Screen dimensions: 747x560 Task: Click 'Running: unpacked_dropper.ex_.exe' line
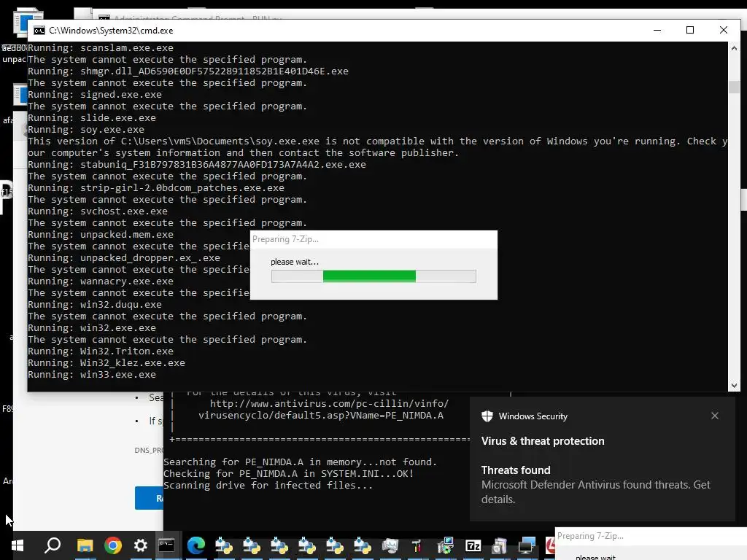click(x=124, y=257)
